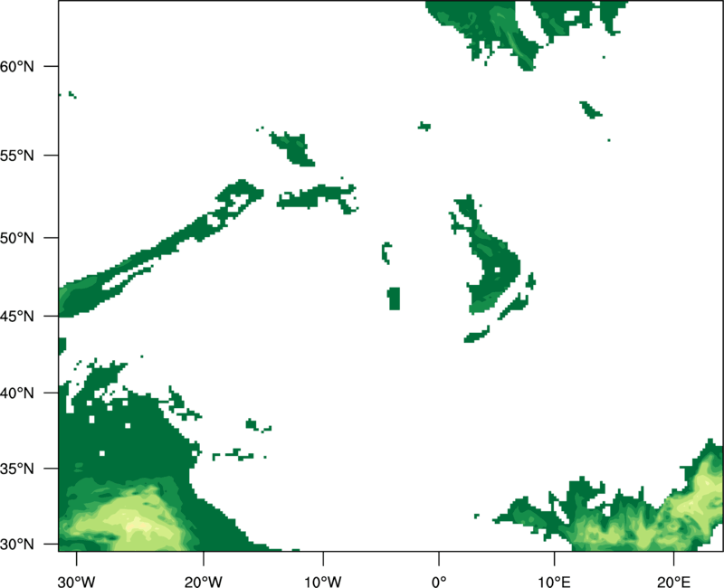Click the 45°N latitude label
The width and height of the screenshot is (724, 588).
[17, 316]
